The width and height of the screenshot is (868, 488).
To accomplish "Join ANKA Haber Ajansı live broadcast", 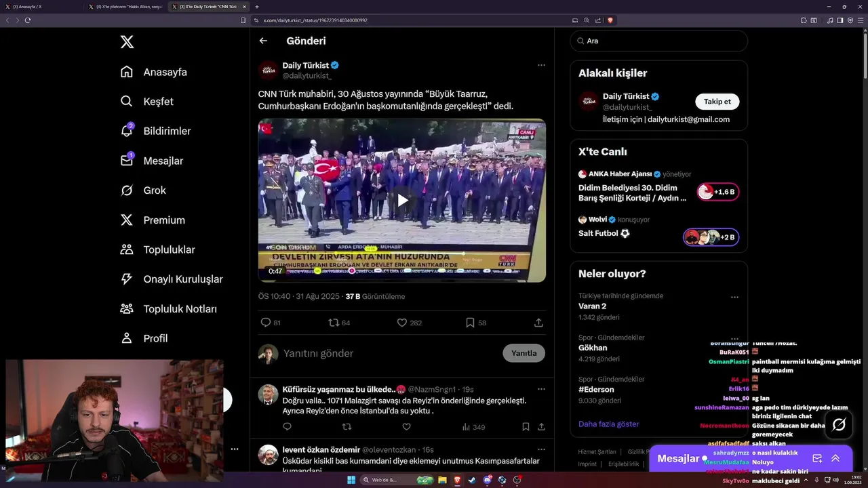I will point(718,192).
